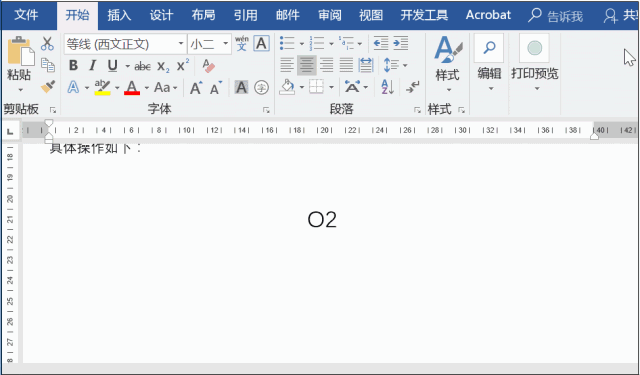Apply yellow text highlight color

pyautogui.click(x=102, y=87)
